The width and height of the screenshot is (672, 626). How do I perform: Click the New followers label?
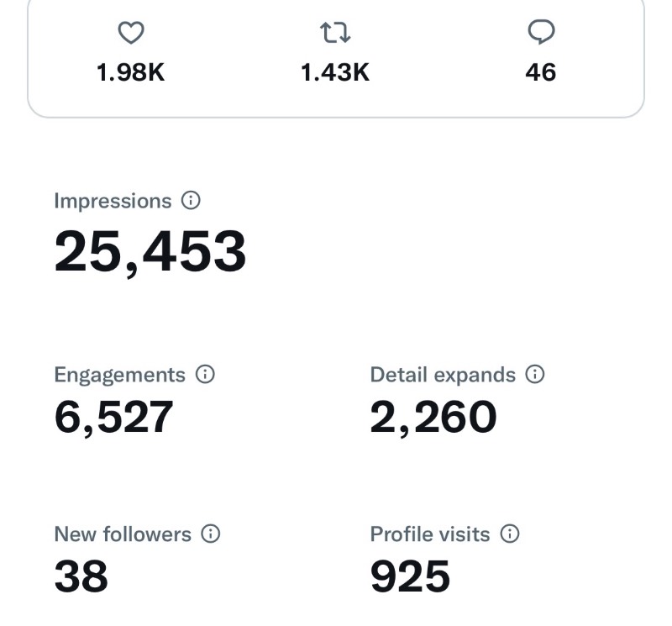tap(123, 534)
